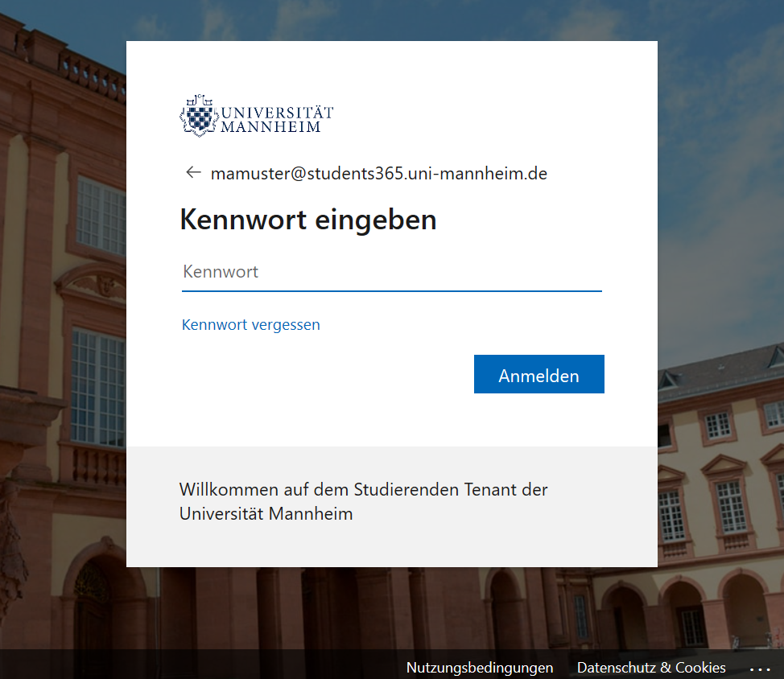The image size is (784, 679).
Task: Open the Nutzungsbedingungen link
Action: tap(480, 668)
